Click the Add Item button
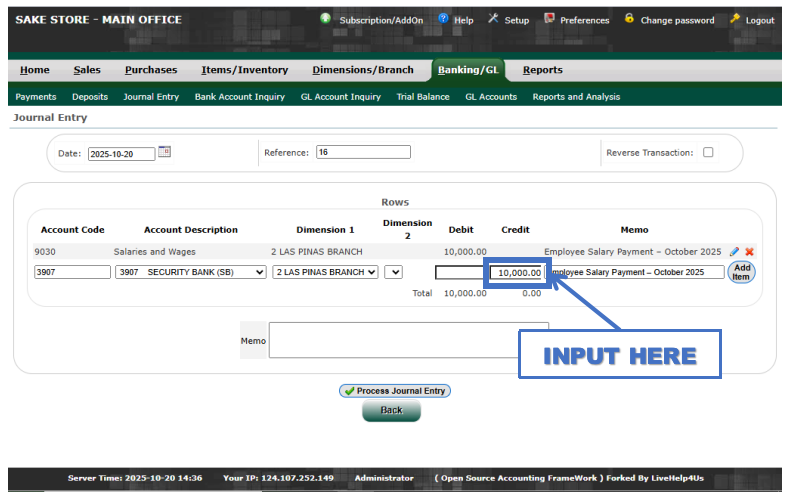791x499 pixels. click(x=741, y=272)
